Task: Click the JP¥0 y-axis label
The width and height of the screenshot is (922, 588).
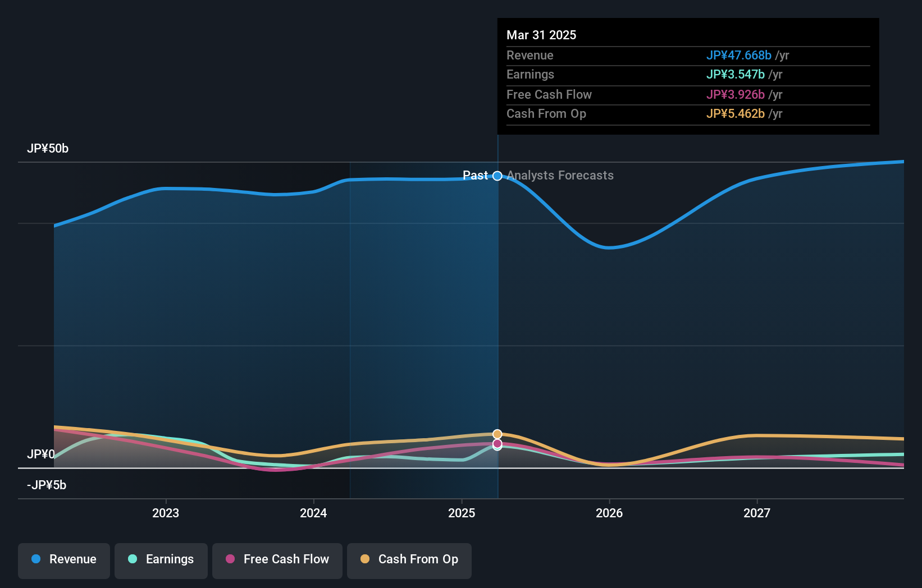Action: click(41, 454)
